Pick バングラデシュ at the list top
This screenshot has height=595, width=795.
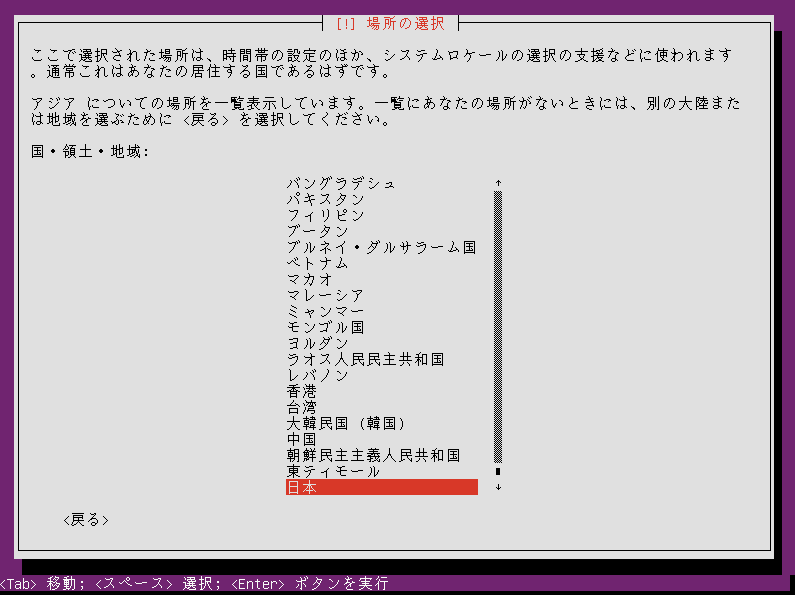[382, 183]
